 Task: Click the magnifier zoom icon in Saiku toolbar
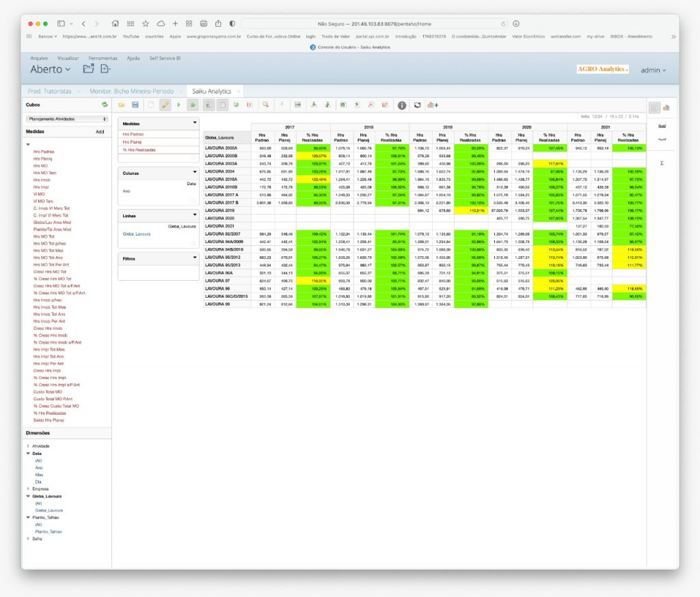266,105
